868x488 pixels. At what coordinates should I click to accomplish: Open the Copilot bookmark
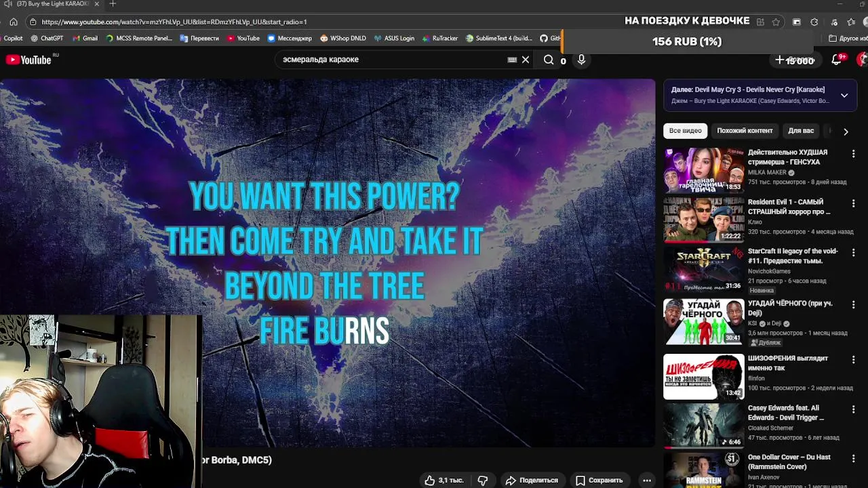coord(12,39)
